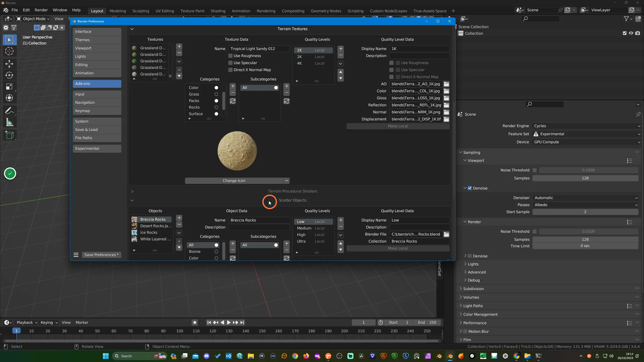This screenshot has height=362, width=644.
Task: Expand the Light Paths panel
Action: coord(473,306)
